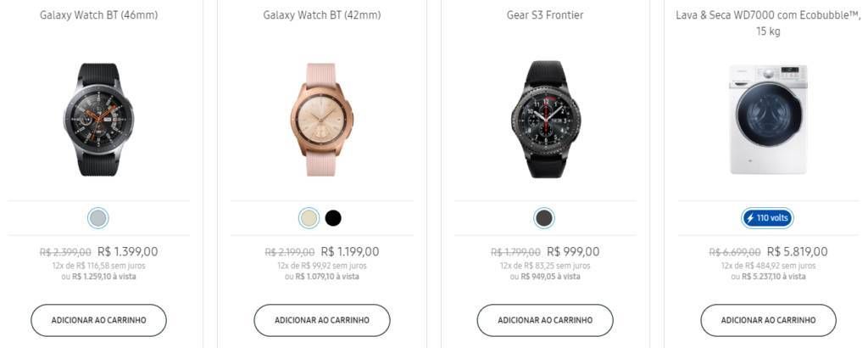Add Lava & Seca WD7000 to cart
This screenshot has width=868, height=348.
pos(768,320)
